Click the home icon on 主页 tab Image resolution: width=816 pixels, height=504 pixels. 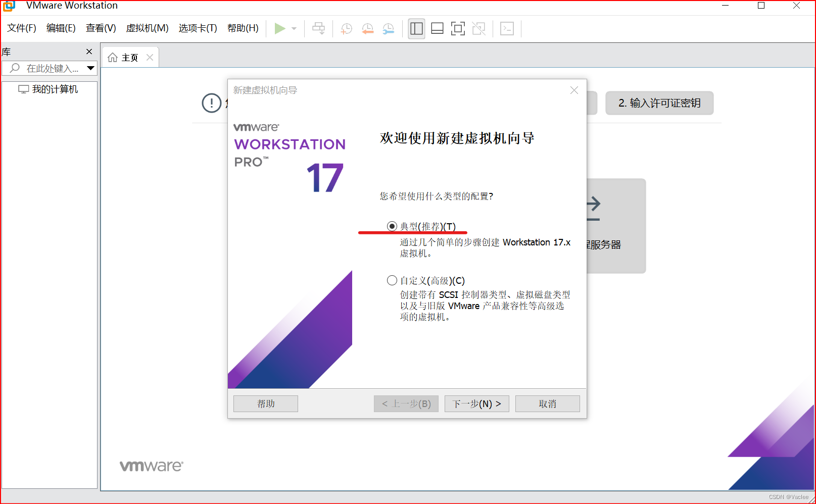113,58
